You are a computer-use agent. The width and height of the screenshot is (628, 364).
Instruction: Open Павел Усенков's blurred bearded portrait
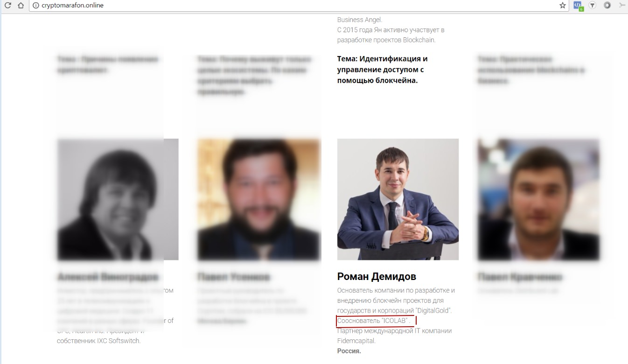pyautogui.click(x=259, y=199)
